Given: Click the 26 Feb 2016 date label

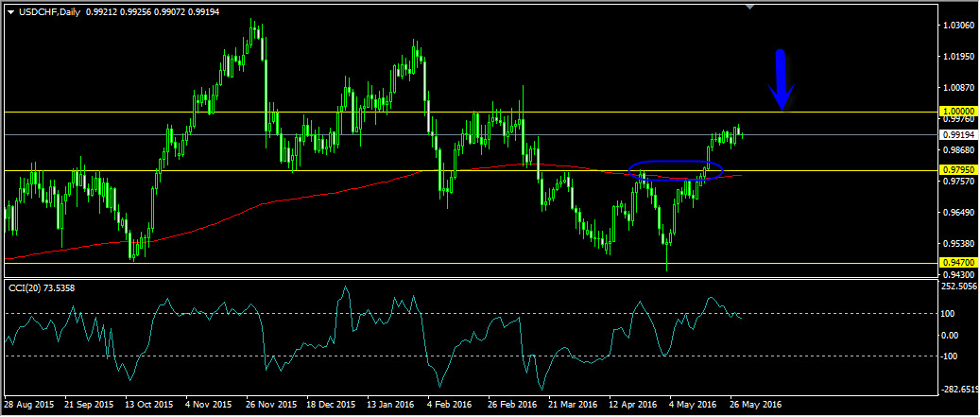Looking at the screenshot, I should (512, 405).
